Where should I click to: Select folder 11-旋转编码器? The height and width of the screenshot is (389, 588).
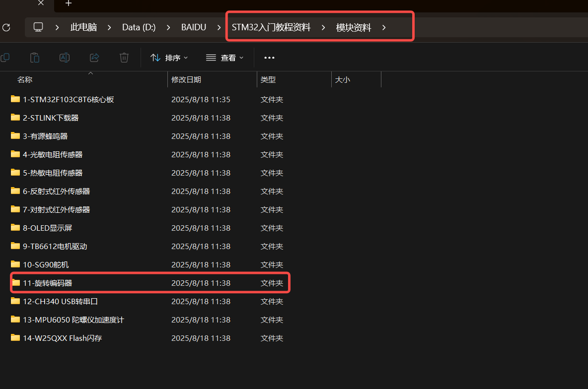pos(47,283)
